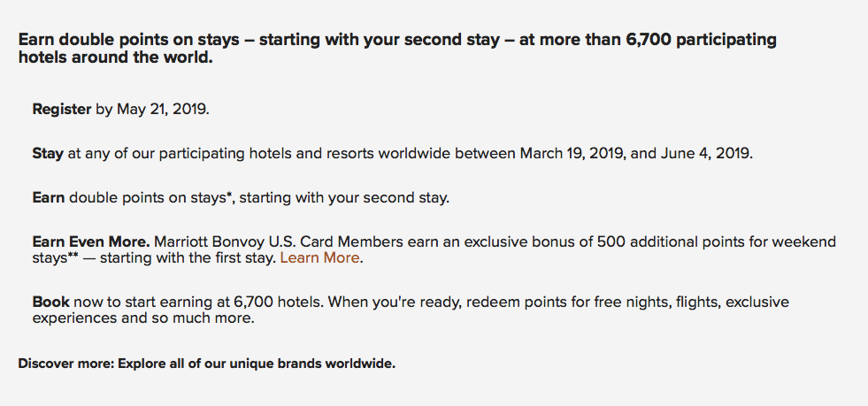Open the Learn More link
The width and height of the screenshot is (868, 406).
[320, 257]
